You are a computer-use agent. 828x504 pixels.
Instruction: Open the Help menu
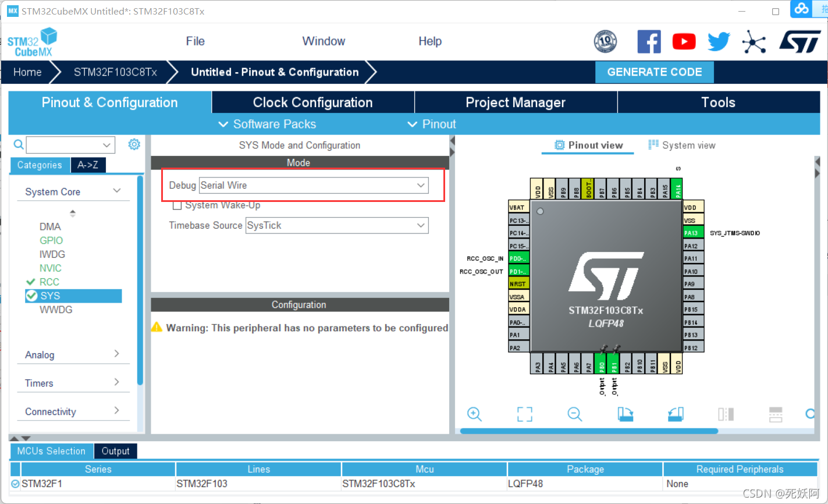(430, 41)
